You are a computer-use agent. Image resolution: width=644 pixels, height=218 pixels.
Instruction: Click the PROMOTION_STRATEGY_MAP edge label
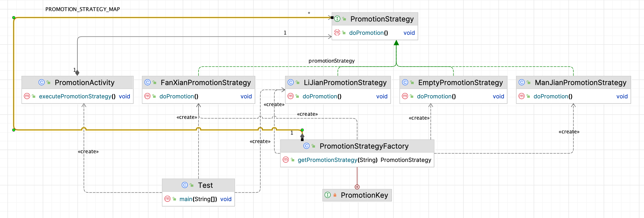coord(83,9)
